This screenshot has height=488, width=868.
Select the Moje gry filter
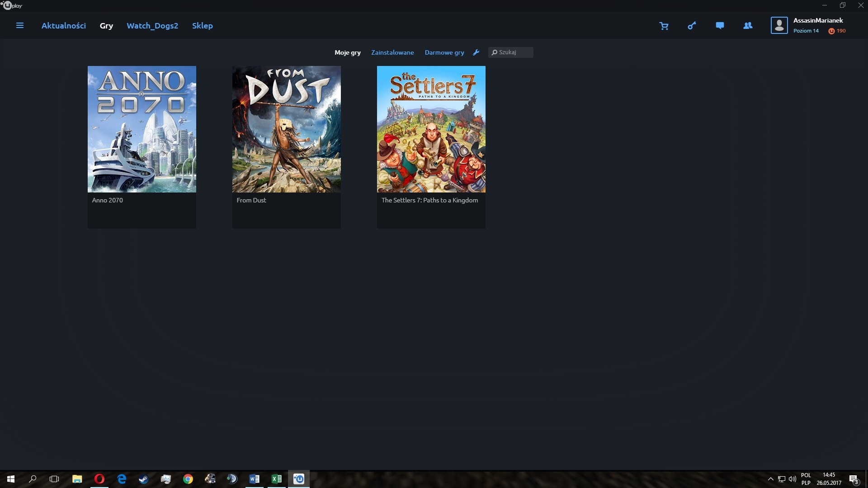348,52
